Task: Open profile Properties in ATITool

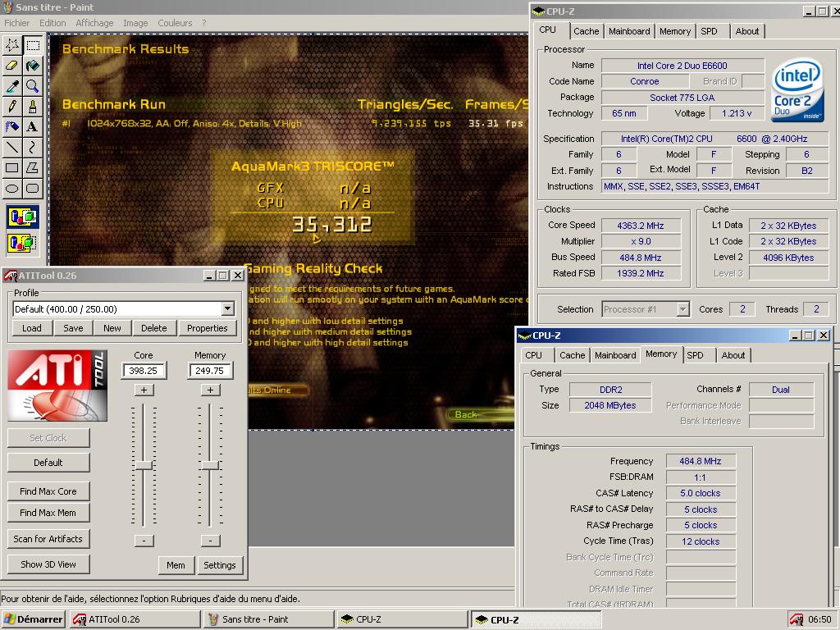Action: [208, 328]
